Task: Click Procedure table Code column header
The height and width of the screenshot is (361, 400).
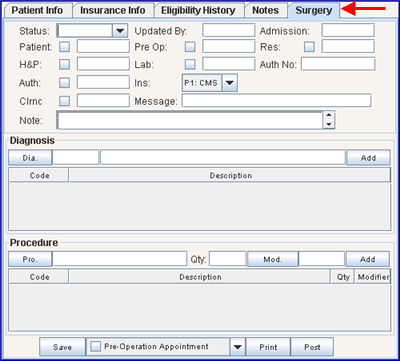Action: [39, 277]
